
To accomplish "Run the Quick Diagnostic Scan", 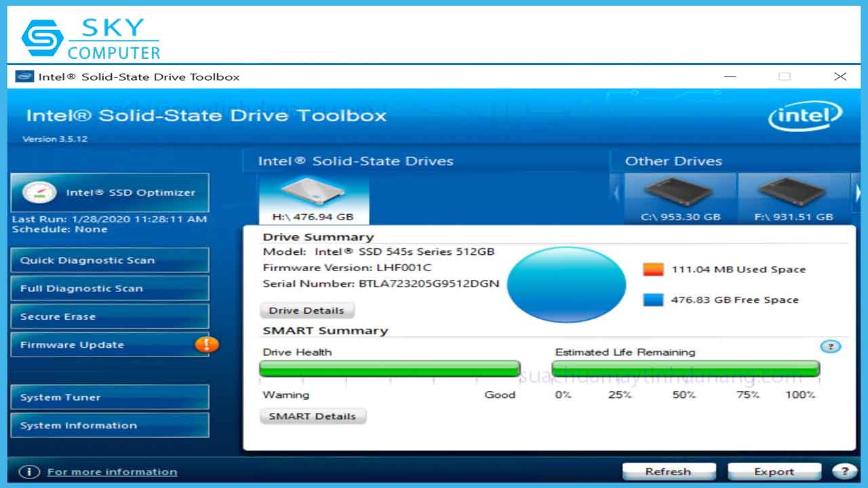I will click(110, 260).
